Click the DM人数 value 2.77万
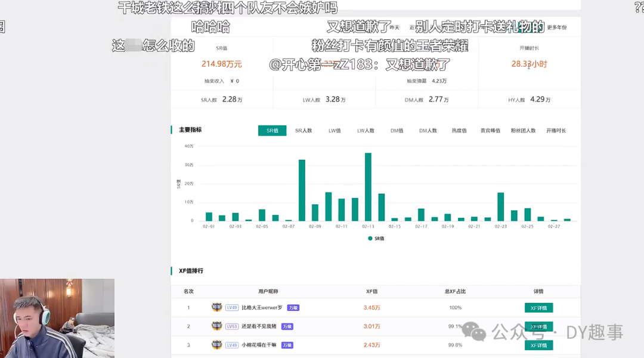This screenshot has width=644, height=358. click(x=439, y=100)
